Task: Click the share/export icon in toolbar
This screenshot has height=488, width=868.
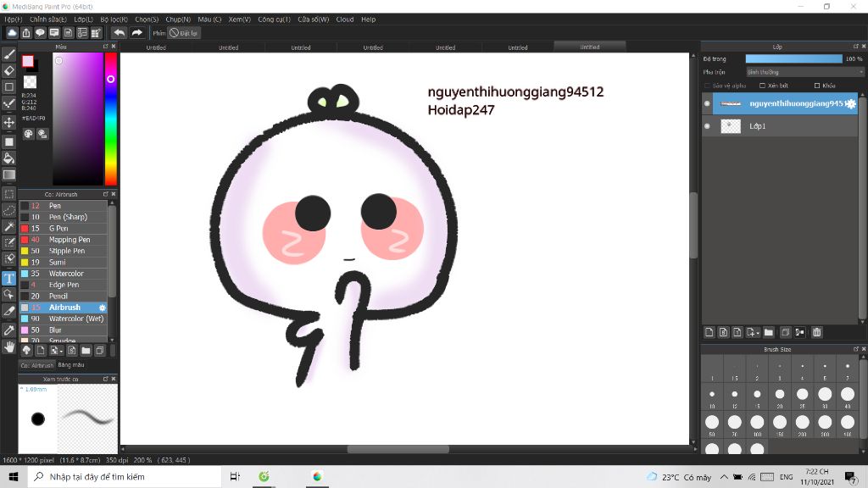Action: pos(26,33)
